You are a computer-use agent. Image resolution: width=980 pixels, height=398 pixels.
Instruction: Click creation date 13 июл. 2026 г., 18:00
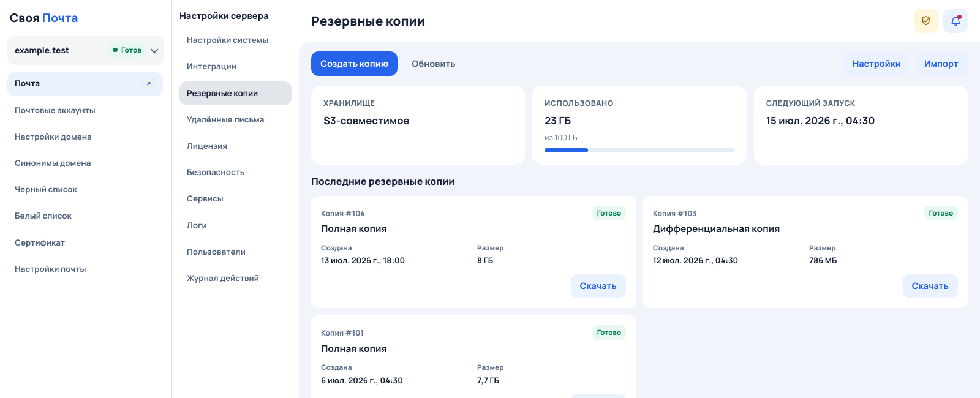coord(363,261)
